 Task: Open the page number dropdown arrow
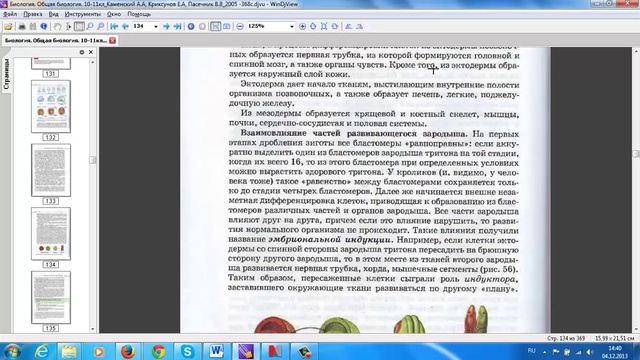(156, 27)
